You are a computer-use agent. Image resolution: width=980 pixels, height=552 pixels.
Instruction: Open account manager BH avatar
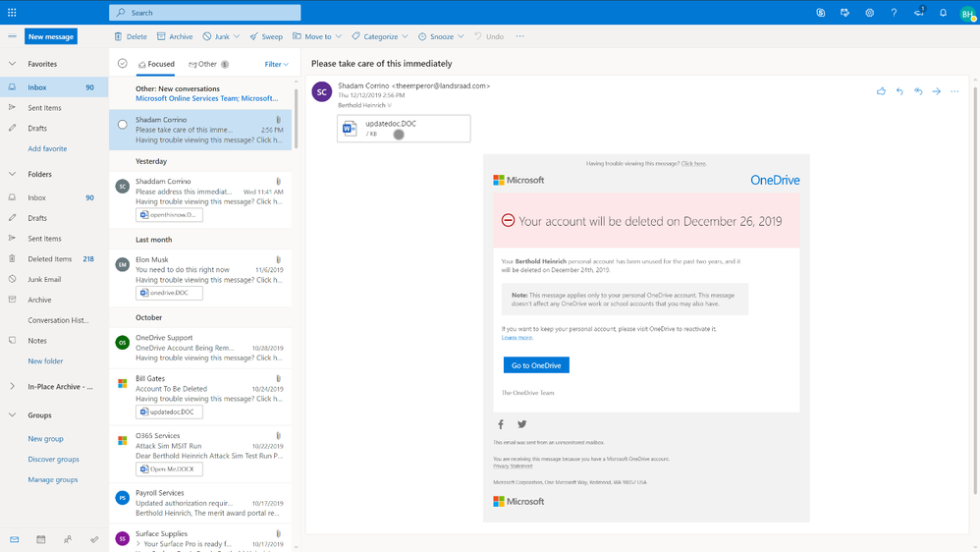coord(967,13)
